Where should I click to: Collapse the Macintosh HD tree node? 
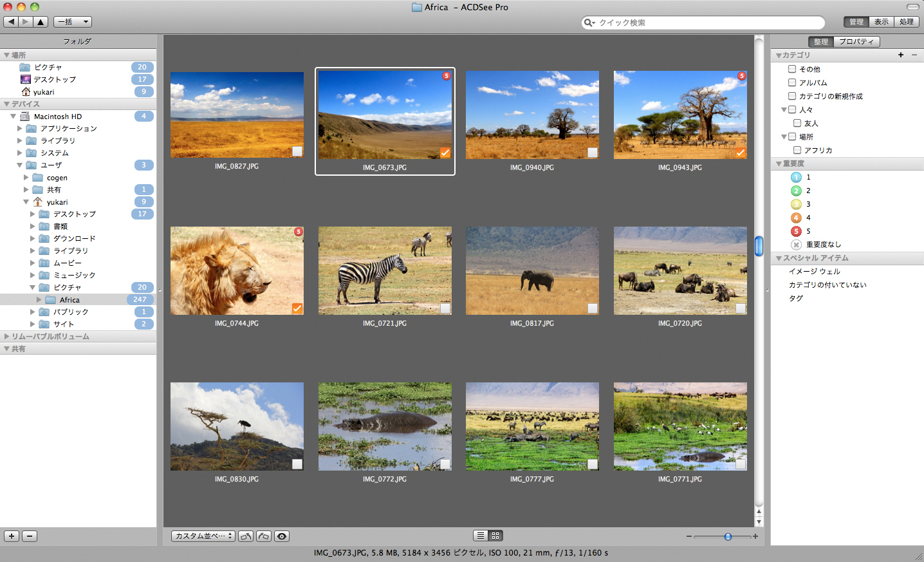click(13, 117)
